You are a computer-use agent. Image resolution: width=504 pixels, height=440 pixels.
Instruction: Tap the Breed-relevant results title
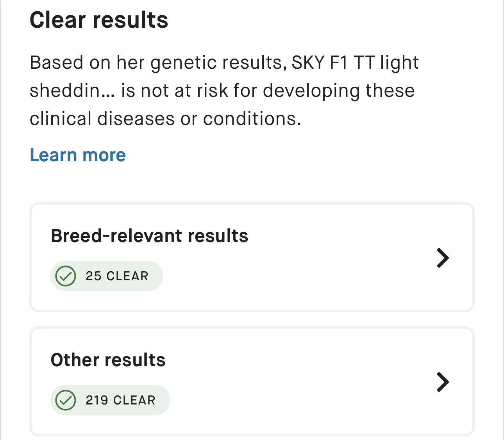(149, 236)
